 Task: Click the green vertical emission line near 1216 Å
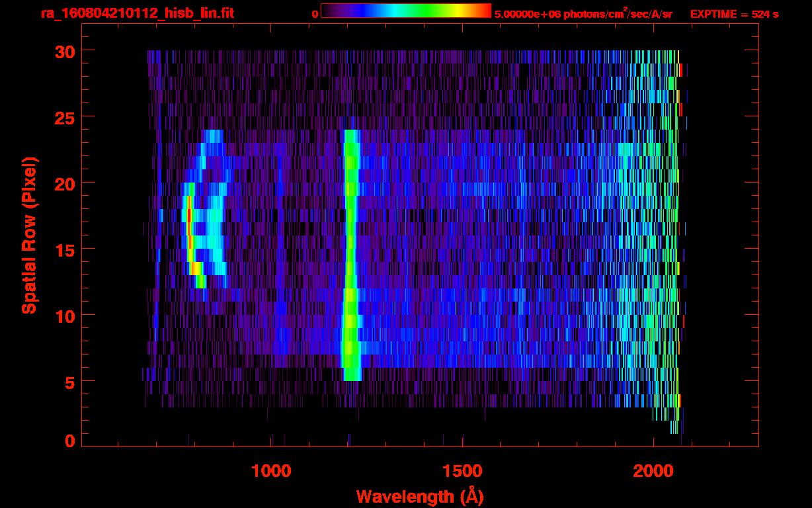(350, 255)
